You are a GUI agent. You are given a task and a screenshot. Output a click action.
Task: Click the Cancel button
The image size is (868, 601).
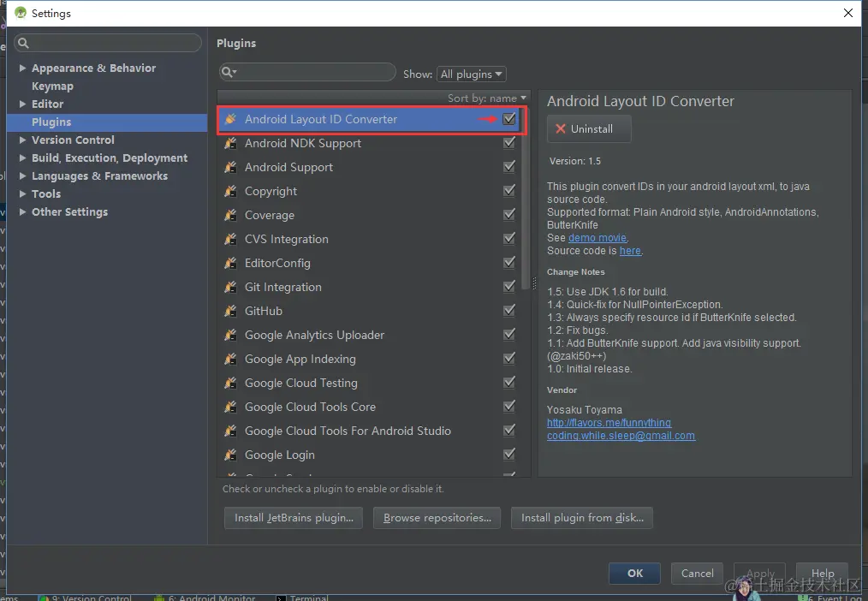(697, 574)
